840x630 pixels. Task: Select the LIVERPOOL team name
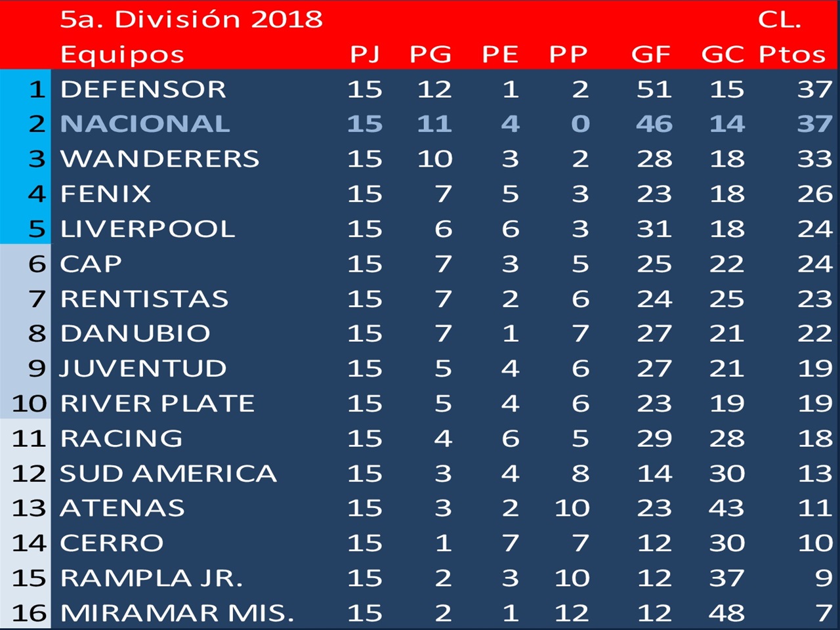pos(148,229)
